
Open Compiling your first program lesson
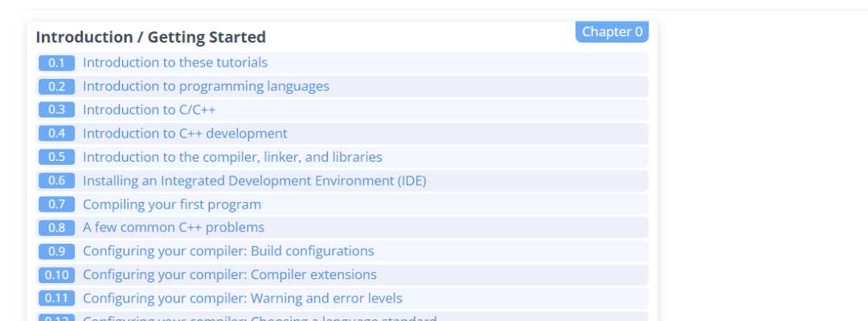pyautogui.click(x=172, y=204)
